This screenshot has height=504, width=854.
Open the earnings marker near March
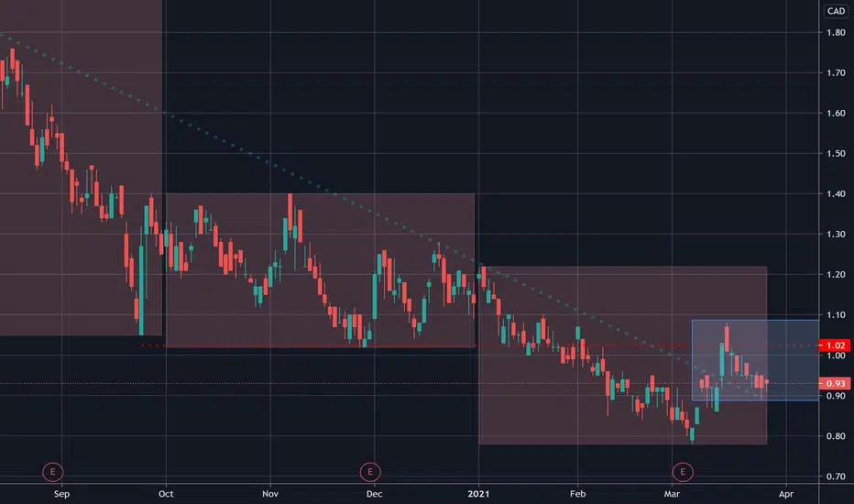(x=683, y=472)
